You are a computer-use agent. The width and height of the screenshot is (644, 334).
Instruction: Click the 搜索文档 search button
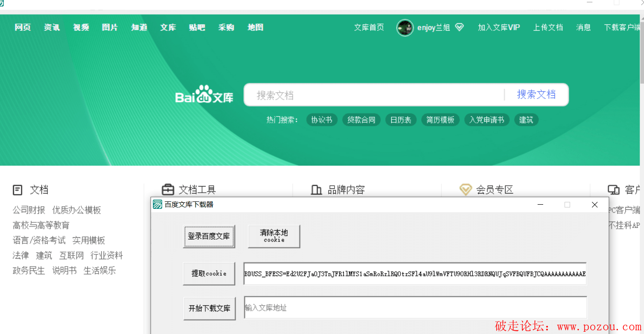pyautogui.click(x=536, y=95)
